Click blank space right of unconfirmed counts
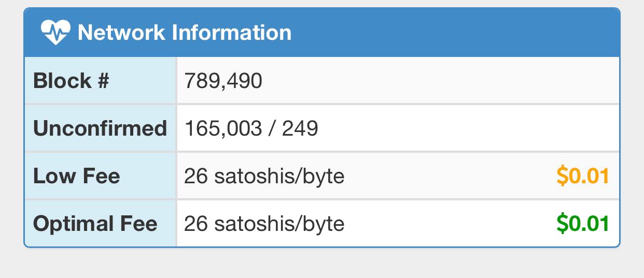The width and height of the screenshot is (644, 278). 467,128
